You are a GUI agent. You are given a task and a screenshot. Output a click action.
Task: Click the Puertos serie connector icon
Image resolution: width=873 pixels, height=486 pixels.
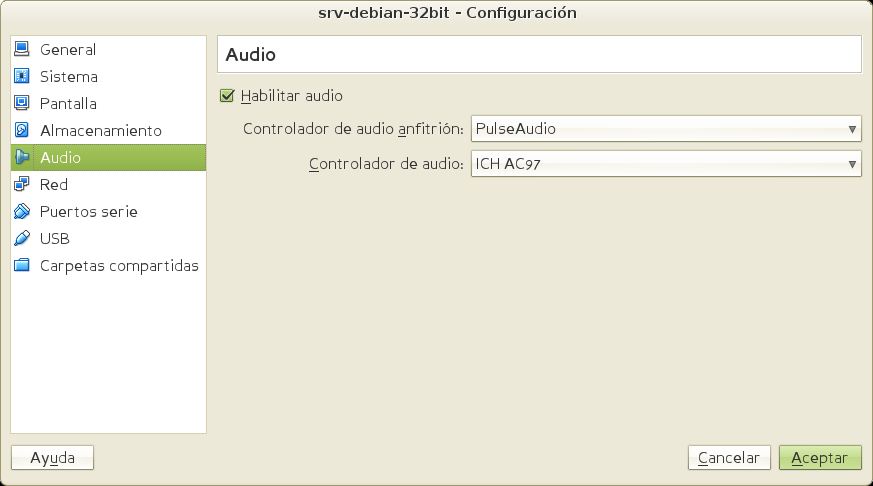(x=22, y=211)
